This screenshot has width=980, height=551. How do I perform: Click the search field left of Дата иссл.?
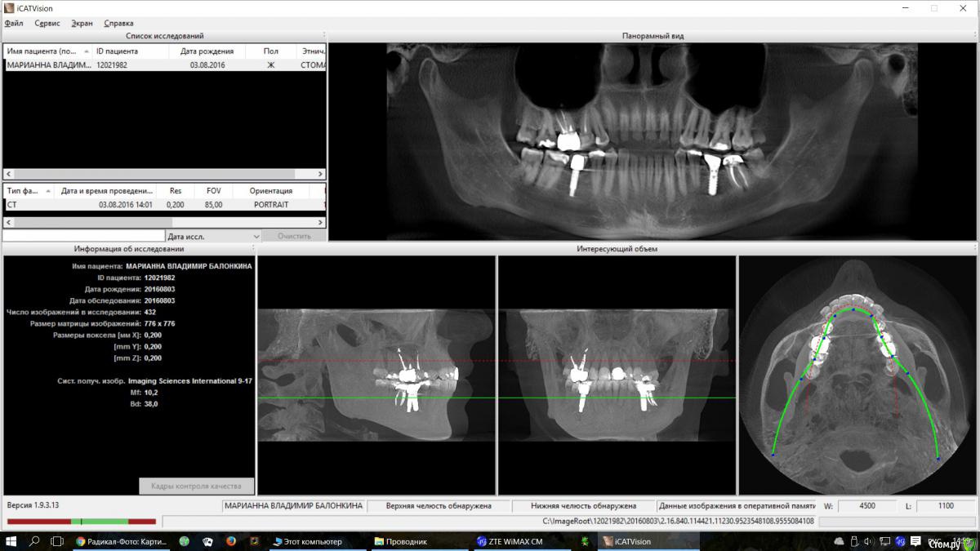tap(82, 236)
